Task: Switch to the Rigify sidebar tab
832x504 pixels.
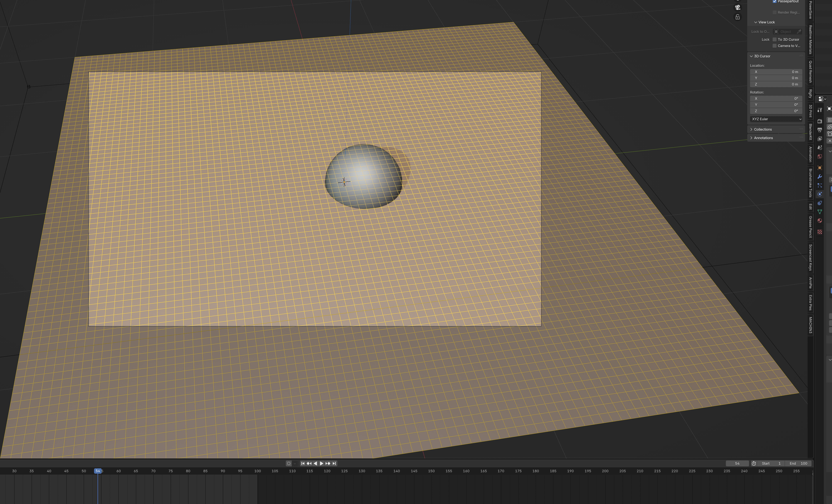Action: pyautogui.click(x=810, y=94)
